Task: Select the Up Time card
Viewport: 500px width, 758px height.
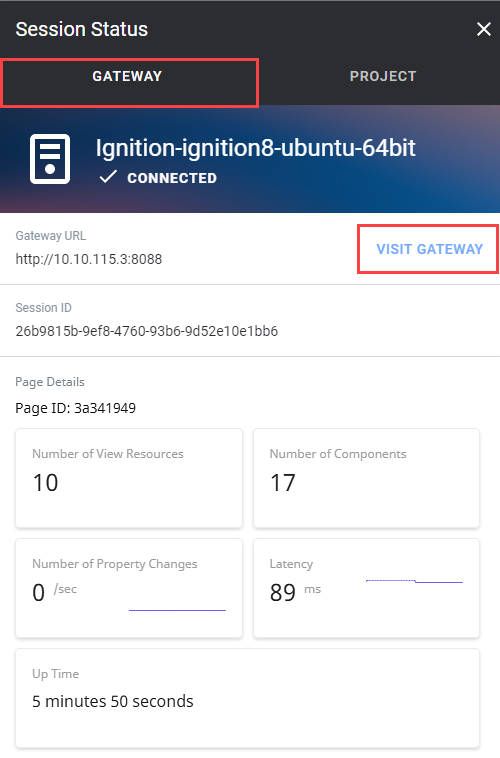Action: point(248,699)
